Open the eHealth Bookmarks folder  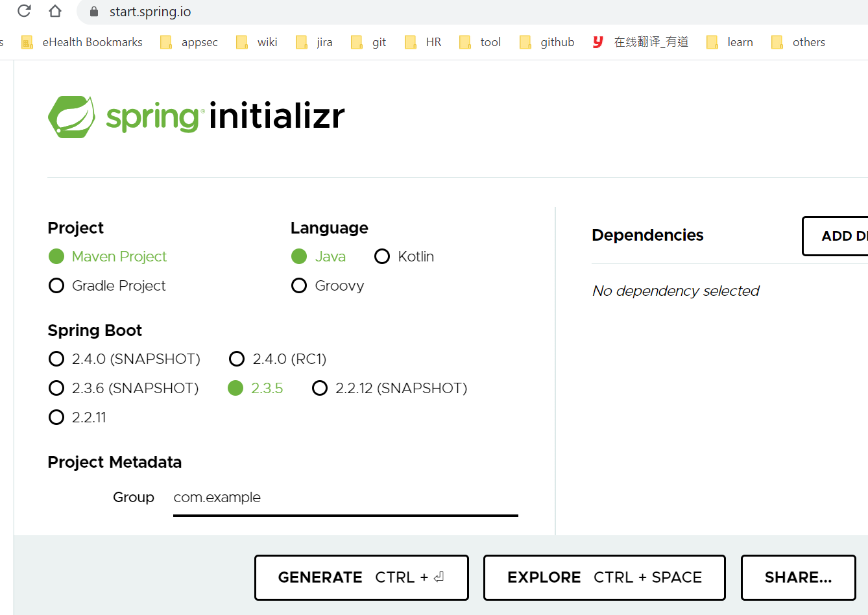[82, 42]
